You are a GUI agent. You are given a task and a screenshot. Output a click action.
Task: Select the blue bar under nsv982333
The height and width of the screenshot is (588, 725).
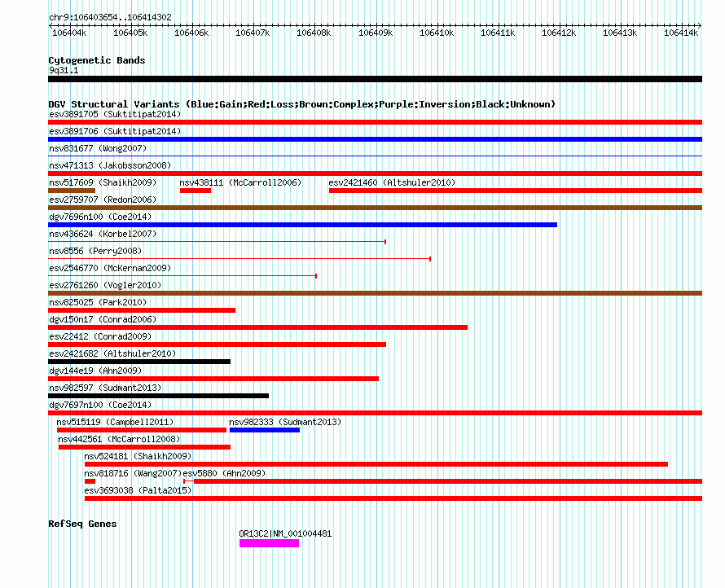tap(265, 430)
